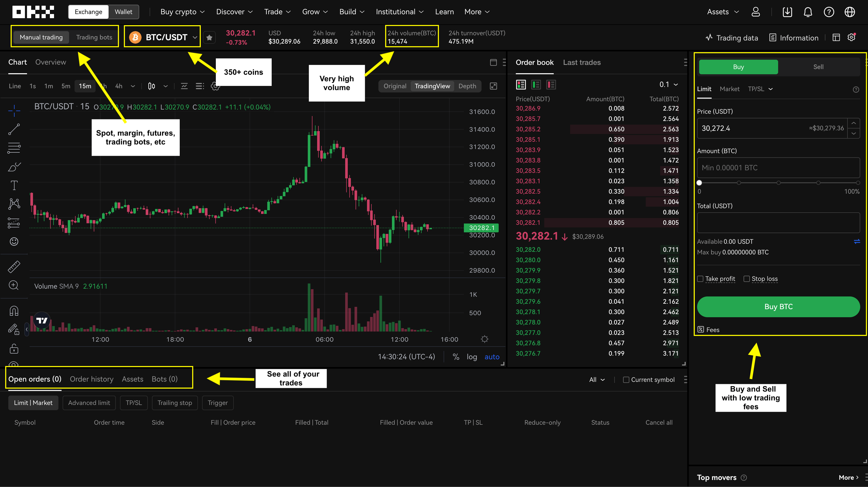Viewport: 868px width, 487px height.
Task: Switch chart to Depth view
Action: (467, 86)
